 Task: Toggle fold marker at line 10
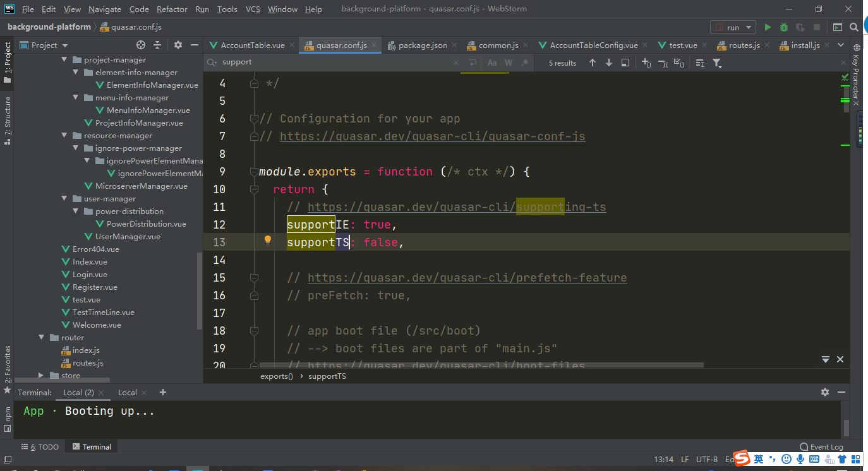click(x=254, y=189)
